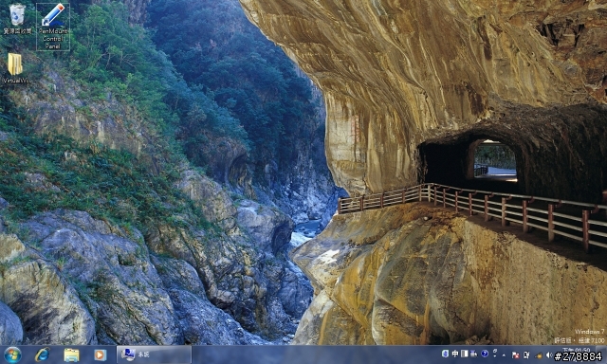This screenshot has height=364, width=607.
Task: Toggle the half/full width shape button
Action: tap(465, 354)
